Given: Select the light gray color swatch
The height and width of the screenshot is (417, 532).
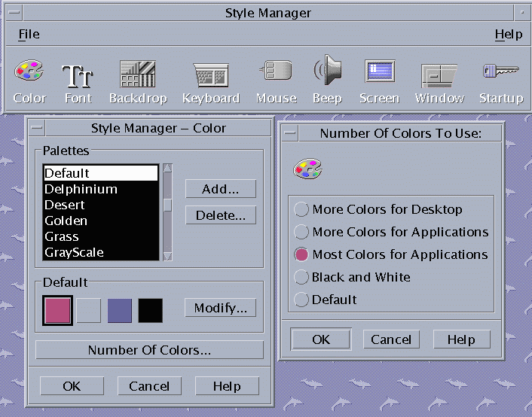Looking at the screenshot, I should click(89, 311).
